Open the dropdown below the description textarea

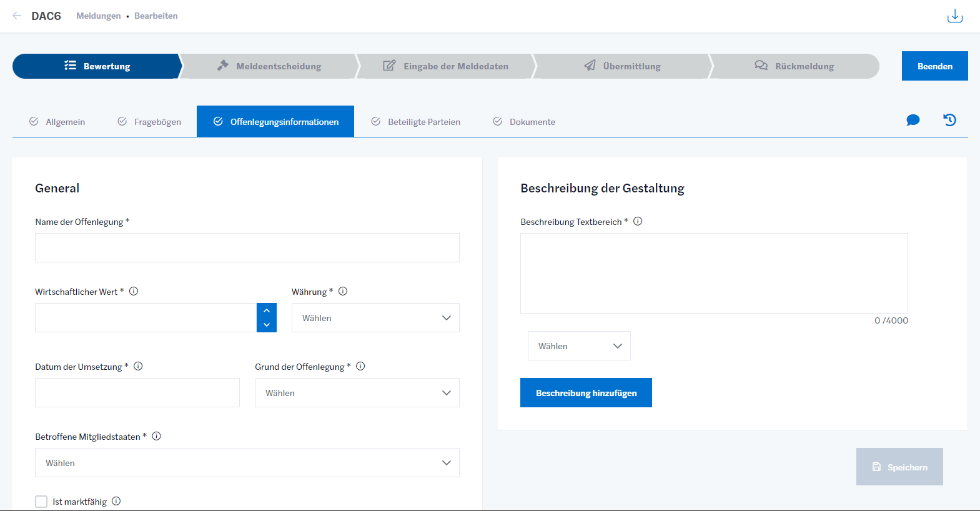(579, 346)
